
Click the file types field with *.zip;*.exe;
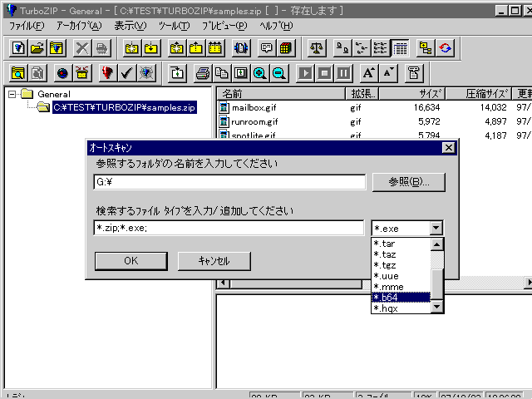(229, 228)
